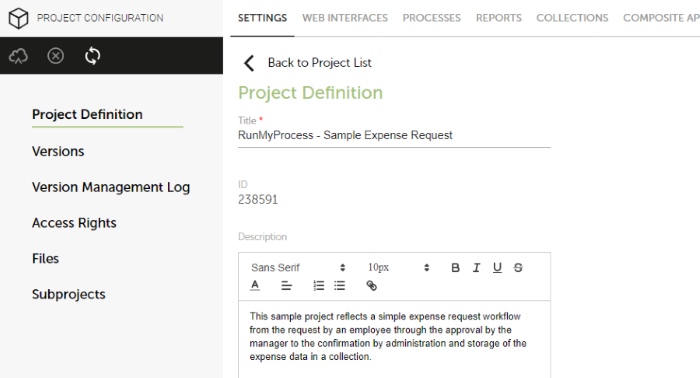Click the back chevron arrow icon
This screenshot has width=700, height=378.
point(249,63)
